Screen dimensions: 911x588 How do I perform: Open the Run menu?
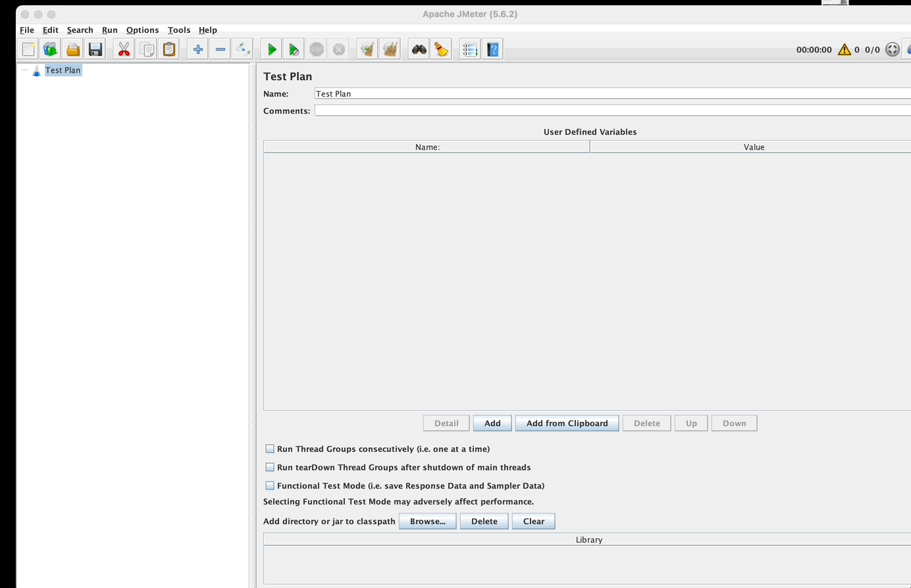click(x=109, y=30)
